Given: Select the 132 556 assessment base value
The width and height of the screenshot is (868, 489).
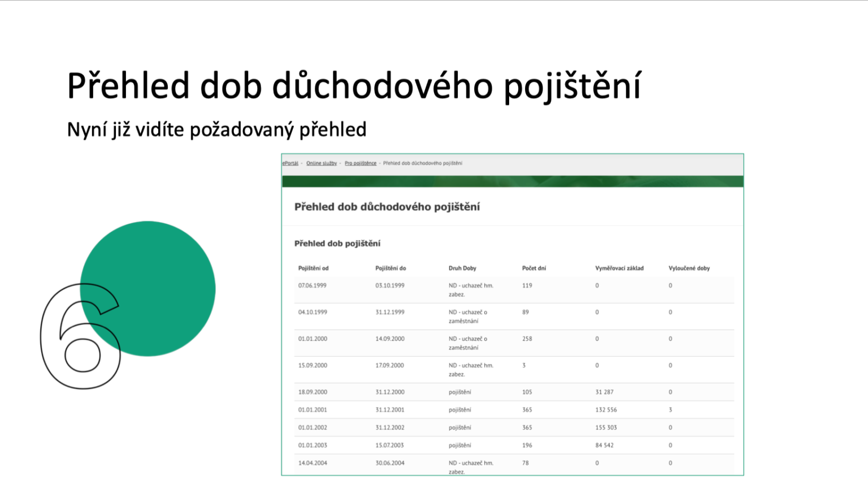Looking at the screenshot, I should (x=606, y=410).
